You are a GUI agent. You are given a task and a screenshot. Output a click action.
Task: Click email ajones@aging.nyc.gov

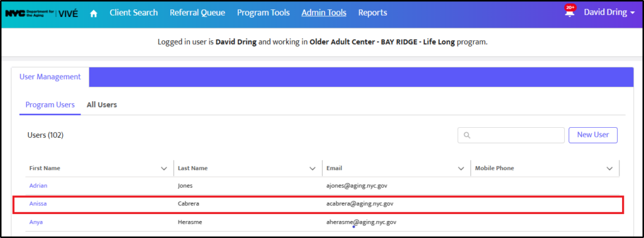357,185
